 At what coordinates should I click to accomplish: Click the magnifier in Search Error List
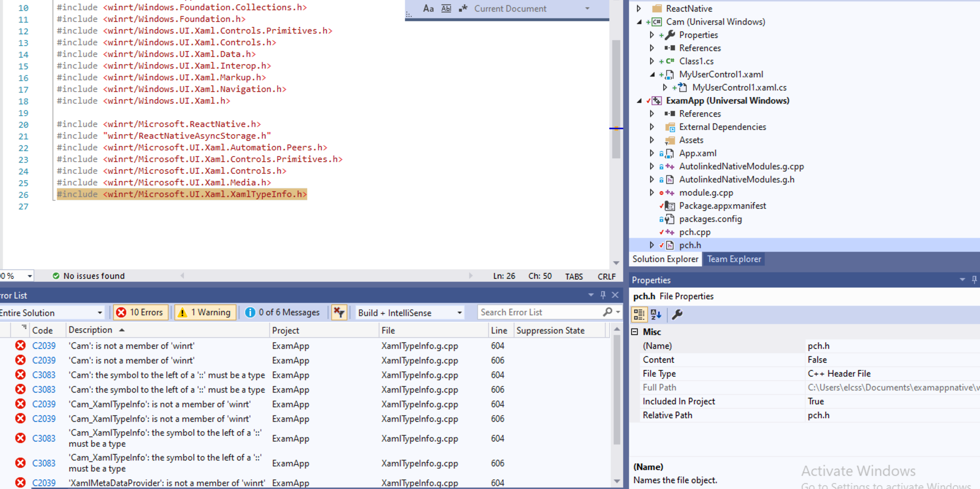(x=609, y=312)
